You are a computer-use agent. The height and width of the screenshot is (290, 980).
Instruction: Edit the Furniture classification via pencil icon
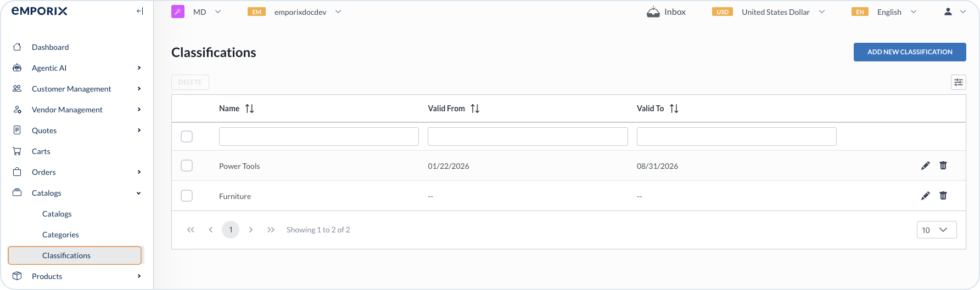(x=925, y=196)
